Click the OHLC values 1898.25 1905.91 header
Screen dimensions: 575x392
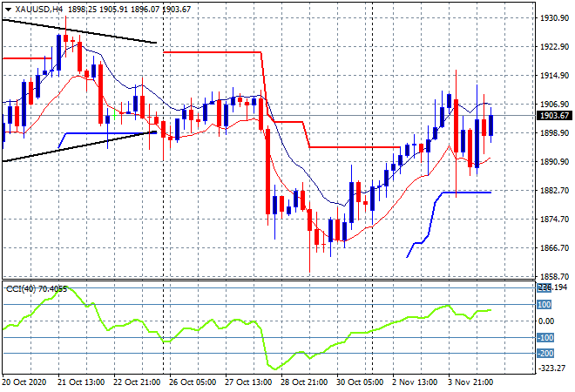coord(98,10)
